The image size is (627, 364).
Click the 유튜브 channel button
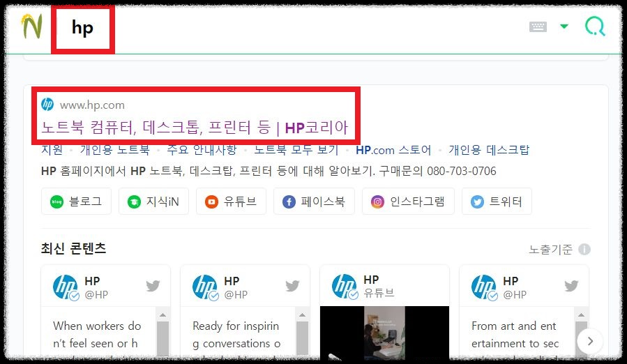pos(231,202)
